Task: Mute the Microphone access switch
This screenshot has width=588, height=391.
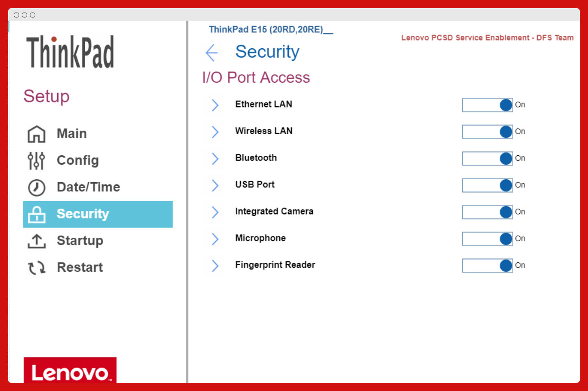Action: (x=488, y=239)
